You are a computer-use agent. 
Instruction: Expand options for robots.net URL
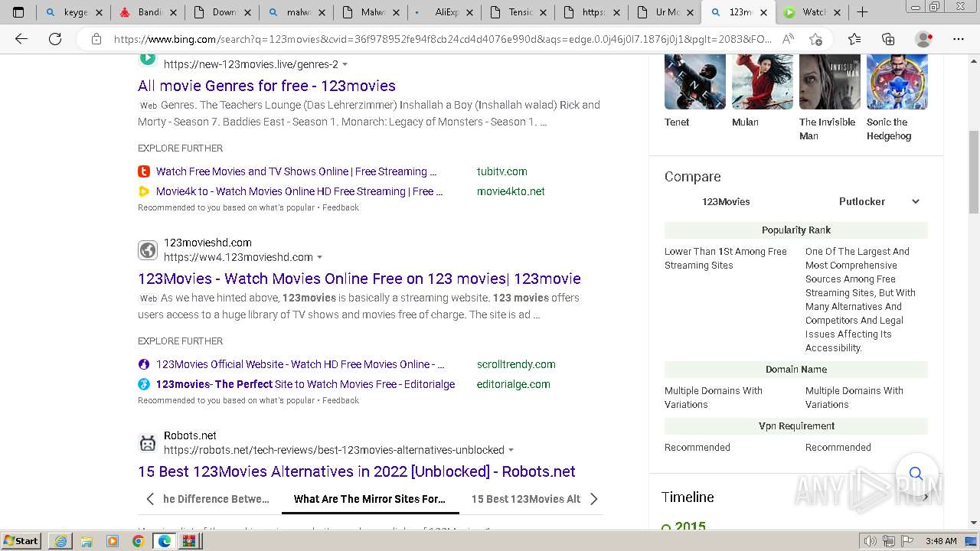(x=511, y=450)
